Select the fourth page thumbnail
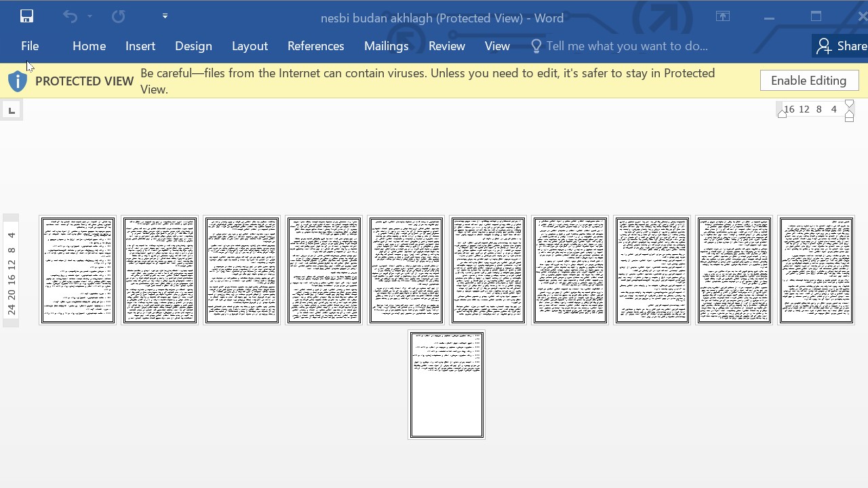 pyautogui.click(x=324, y=270)
